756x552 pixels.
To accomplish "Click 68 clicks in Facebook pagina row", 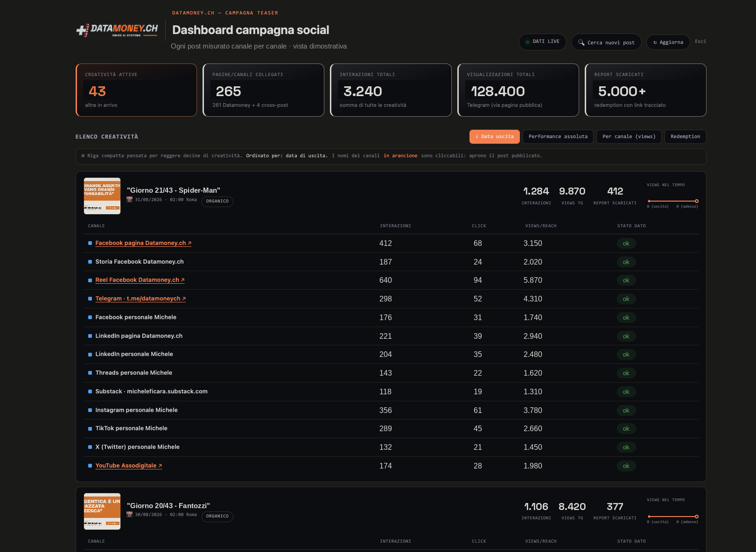I will coord(478,244).
